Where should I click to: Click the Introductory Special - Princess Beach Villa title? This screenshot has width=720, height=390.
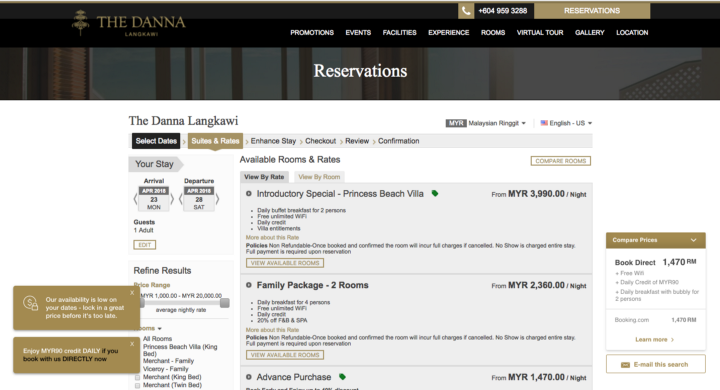point(340,194)
